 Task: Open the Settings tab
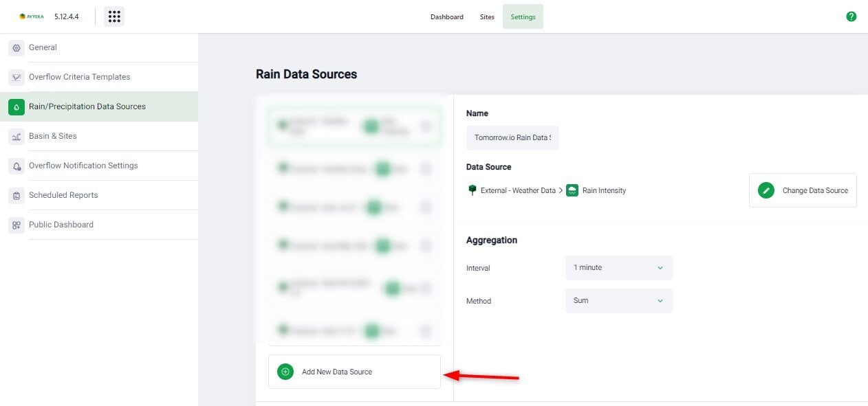[523, 17]
